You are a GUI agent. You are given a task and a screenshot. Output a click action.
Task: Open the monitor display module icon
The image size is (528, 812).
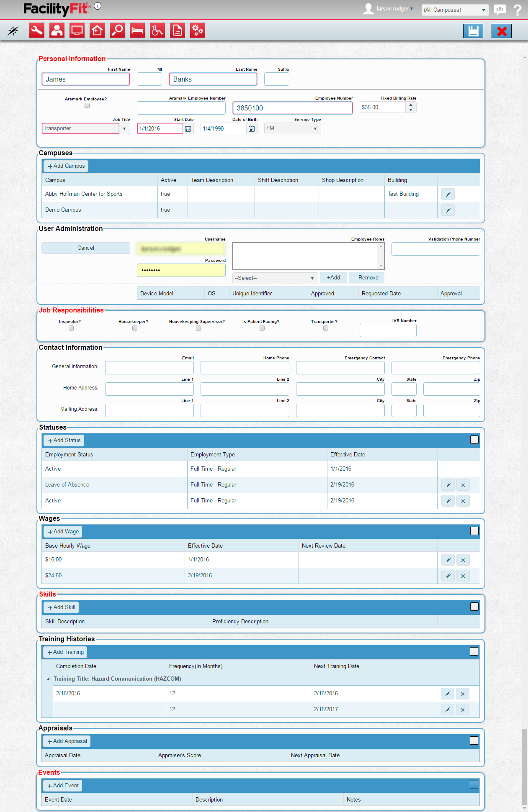point(77,31)
